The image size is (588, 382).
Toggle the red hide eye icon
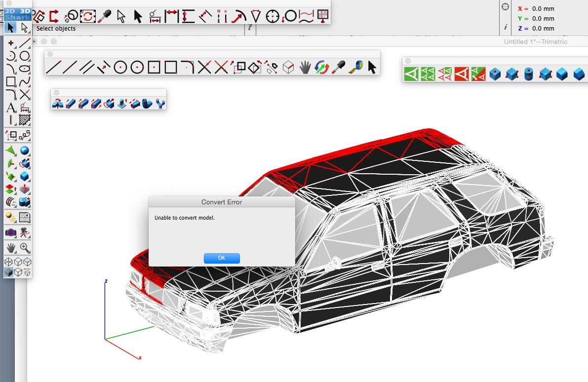(462, 74)
